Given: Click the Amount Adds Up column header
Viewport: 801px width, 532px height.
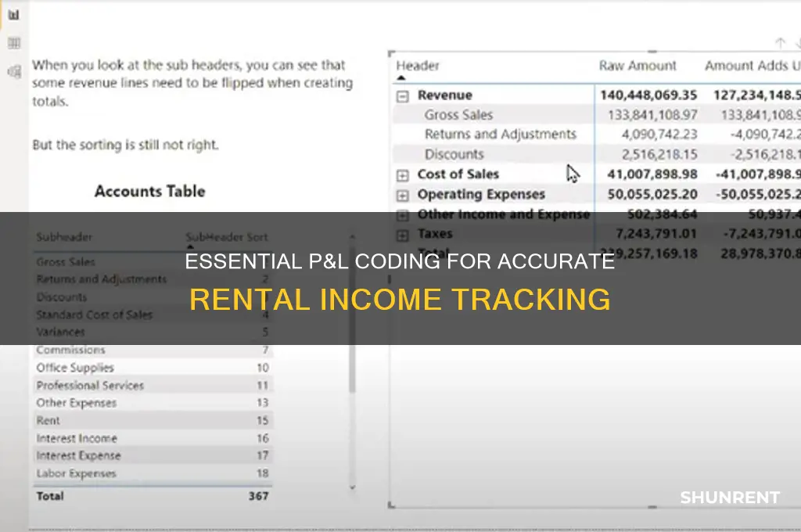Looking at the screenshot, I should coord(753,66).
